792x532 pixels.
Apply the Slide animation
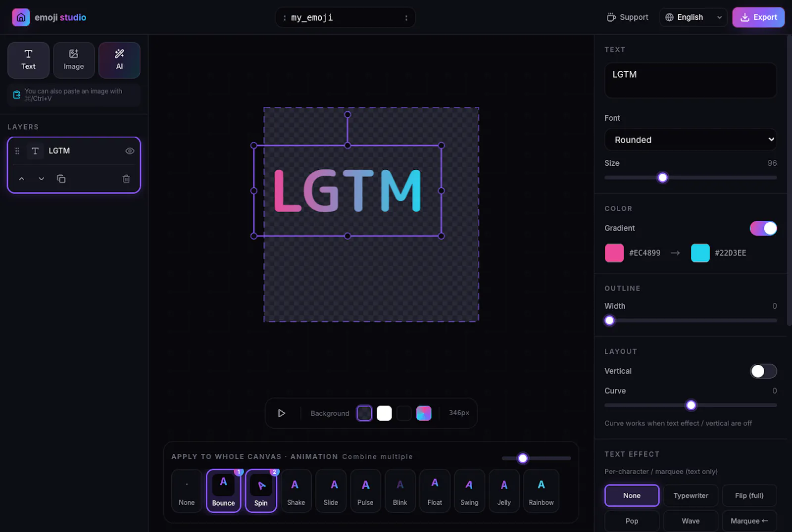[331, 491]
